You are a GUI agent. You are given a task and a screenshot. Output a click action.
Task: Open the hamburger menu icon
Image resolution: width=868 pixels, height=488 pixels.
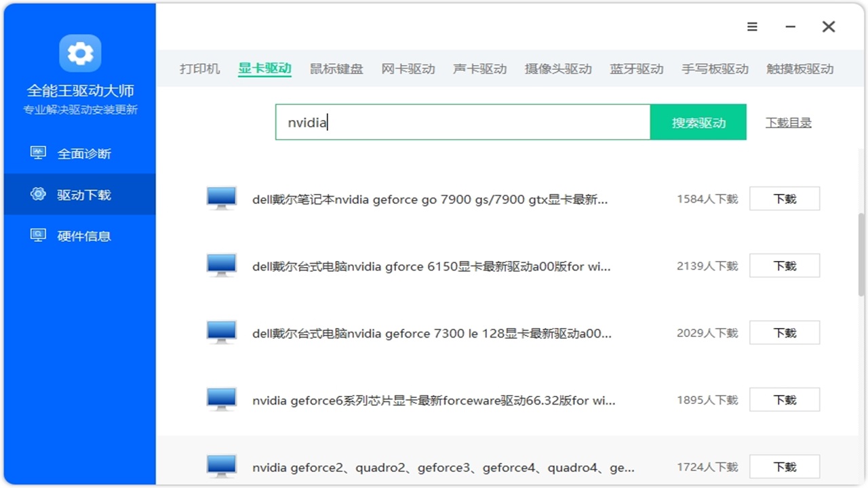pos(752,26)
